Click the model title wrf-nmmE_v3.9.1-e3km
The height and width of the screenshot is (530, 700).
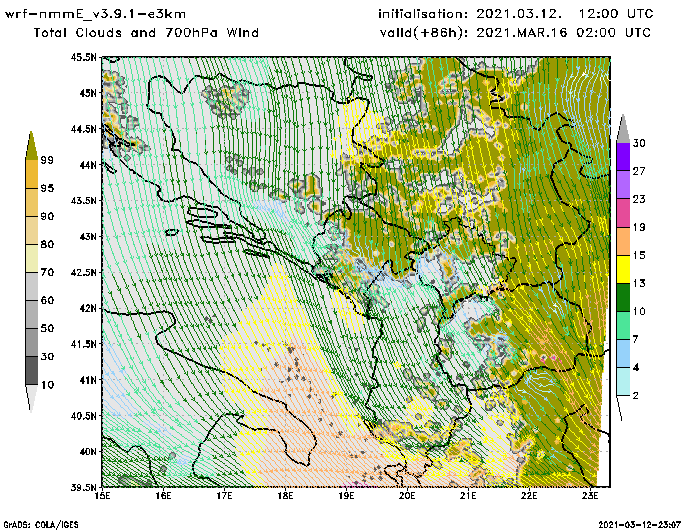point(95,14)
